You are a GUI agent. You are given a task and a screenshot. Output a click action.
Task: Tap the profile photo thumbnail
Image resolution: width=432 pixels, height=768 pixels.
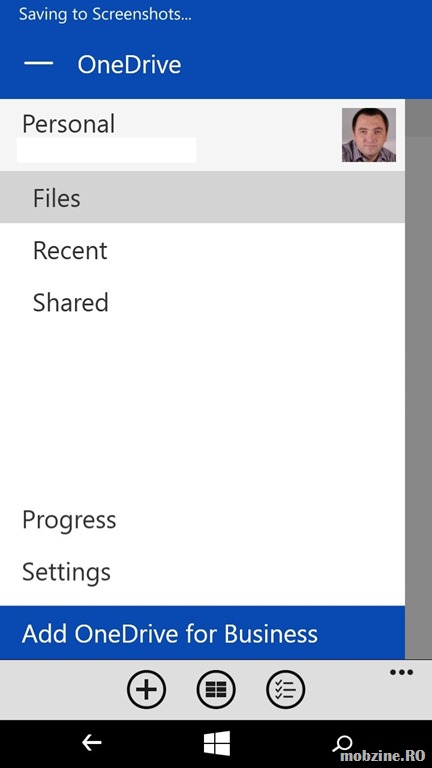coord(369,135)
